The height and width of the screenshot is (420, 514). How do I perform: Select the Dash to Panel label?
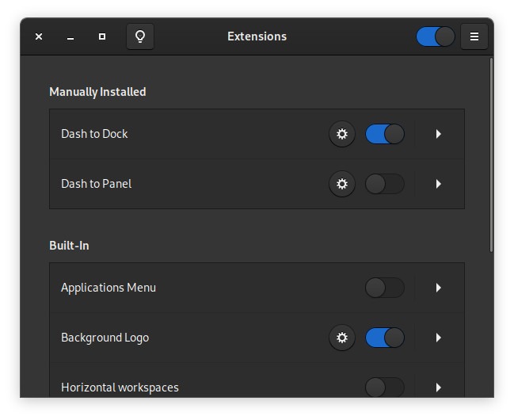point(97,184)
